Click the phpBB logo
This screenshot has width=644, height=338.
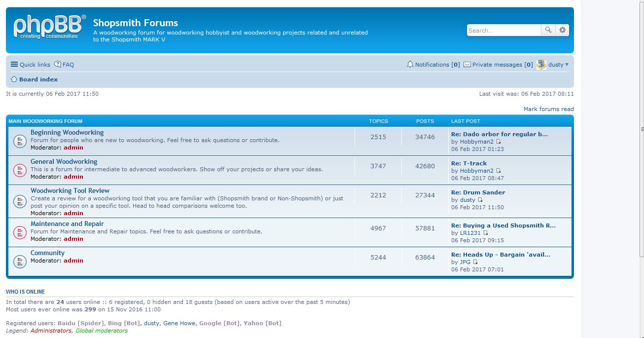click(x=49, y=27)
